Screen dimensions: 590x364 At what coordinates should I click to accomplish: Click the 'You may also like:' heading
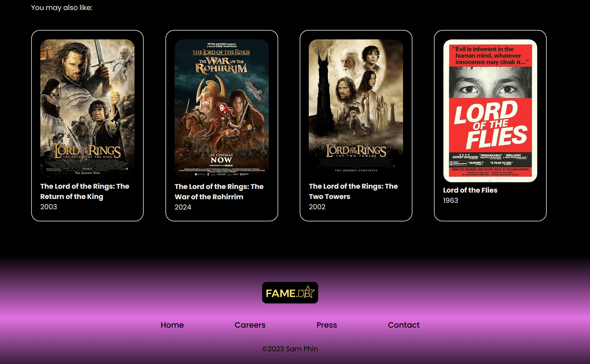tap(62, 8)
